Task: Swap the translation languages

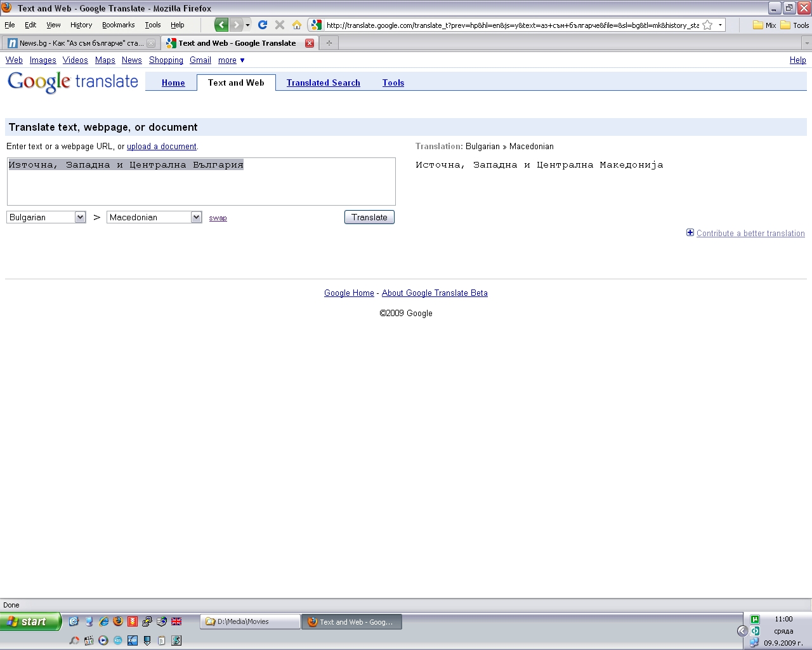Action: tap(218, 218)
